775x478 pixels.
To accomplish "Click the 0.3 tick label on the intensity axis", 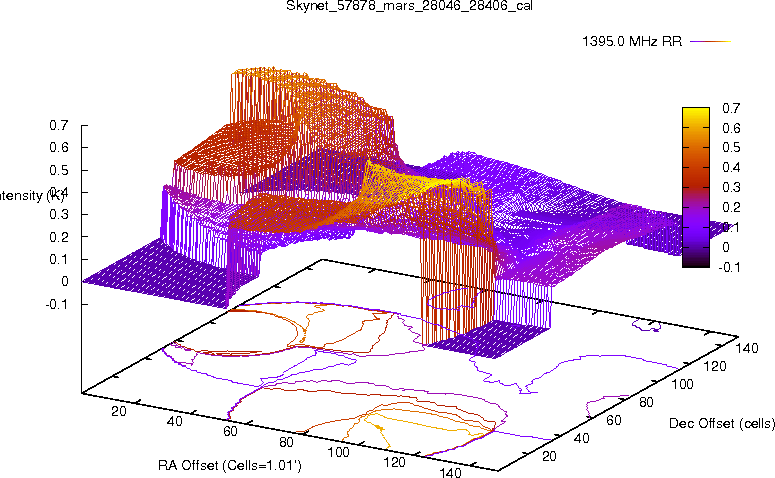I will 58,215.
